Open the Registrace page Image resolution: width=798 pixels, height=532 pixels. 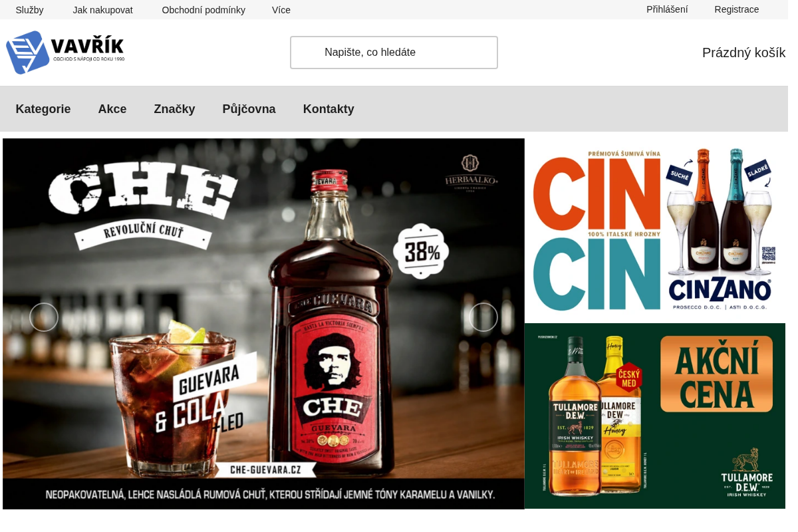point(737,9)
